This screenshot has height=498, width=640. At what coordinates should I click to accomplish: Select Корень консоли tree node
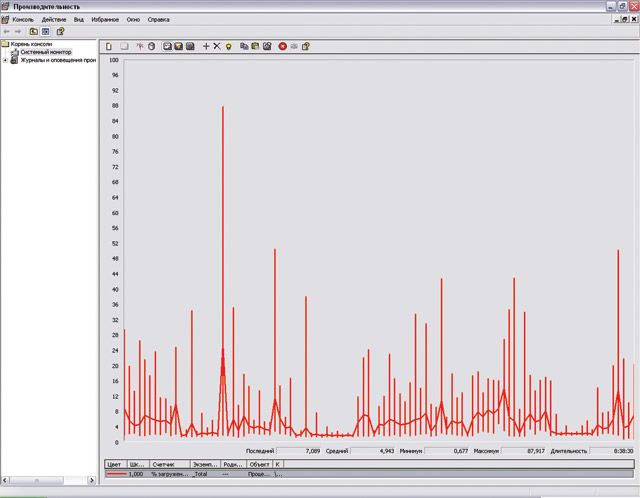pos(31,44)
